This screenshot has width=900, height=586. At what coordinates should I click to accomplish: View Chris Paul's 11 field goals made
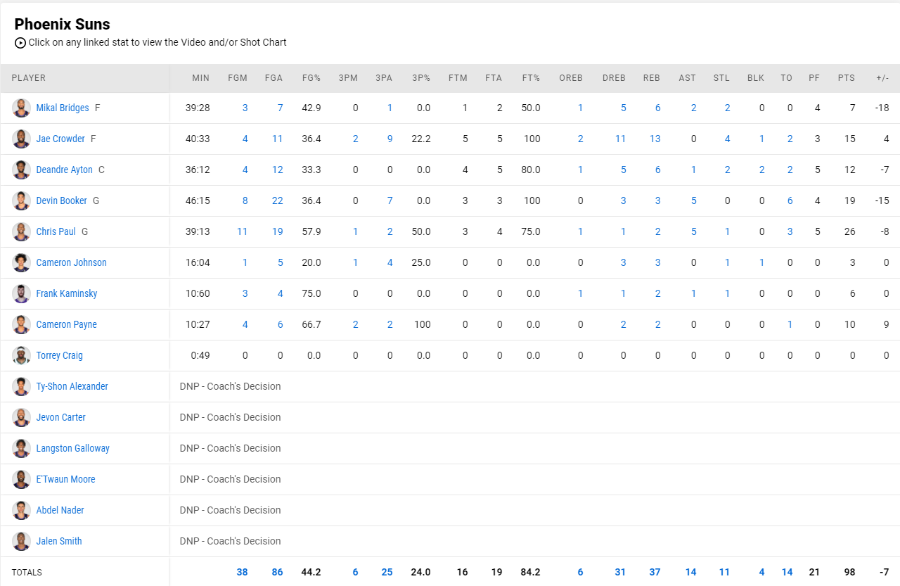[242, 232]
